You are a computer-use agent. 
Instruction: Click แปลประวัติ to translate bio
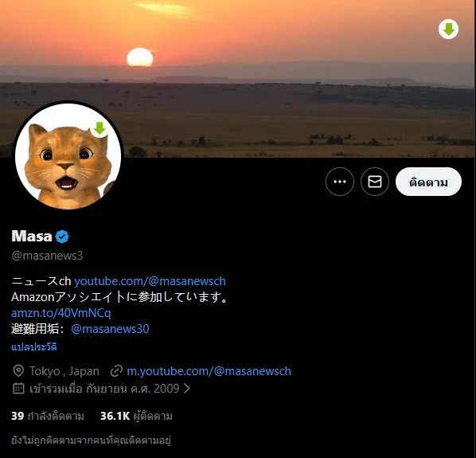[x=34, y=346]
